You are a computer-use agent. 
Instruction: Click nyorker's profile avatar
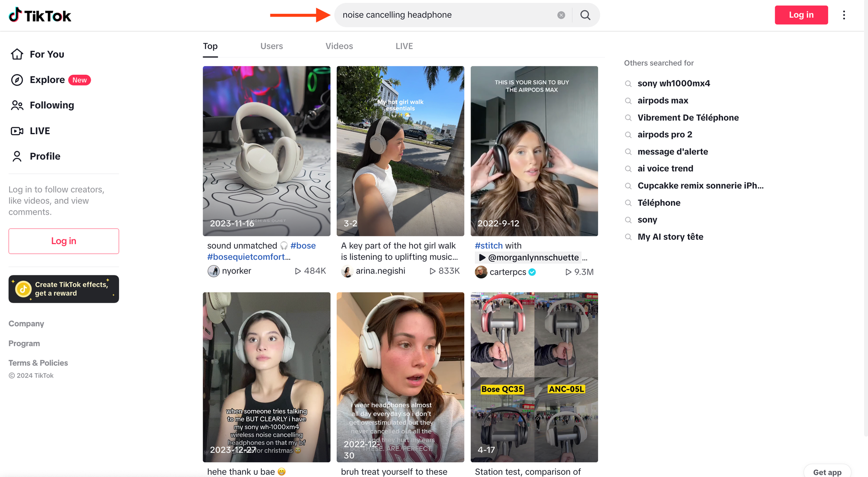pyautogui.click(x=213, y=271)
